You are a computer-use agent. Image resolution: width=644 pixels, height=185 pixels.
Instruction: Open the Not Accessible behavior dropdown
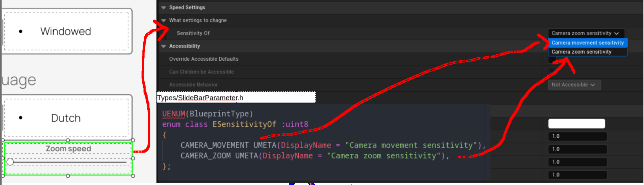coord(574,85)
